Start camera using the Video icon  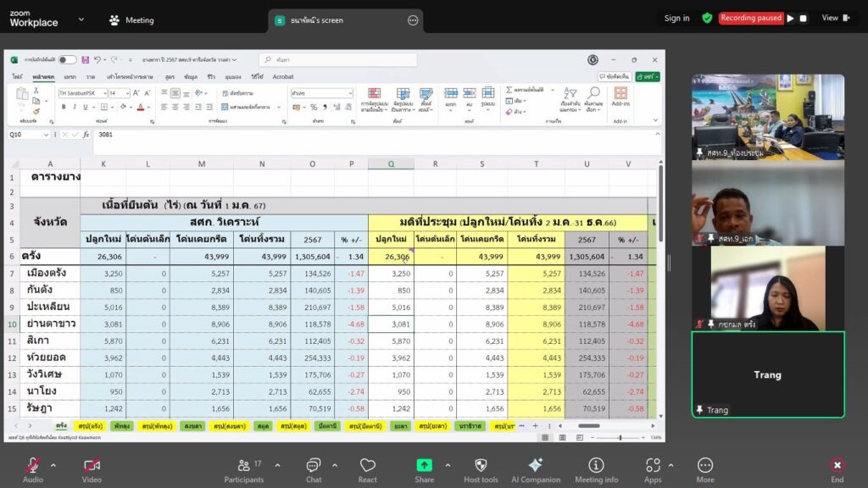pos(92,465)
